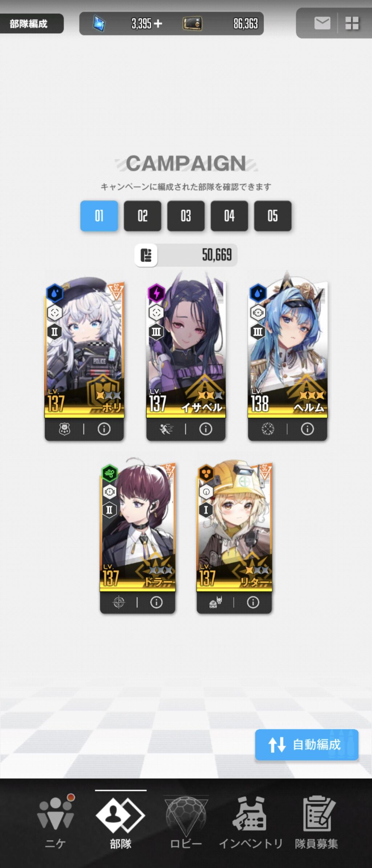Image resolution: width=372 pixels, height=868 pixels.
Task: Open the mail envelope icon
Action: click(322, 24)
